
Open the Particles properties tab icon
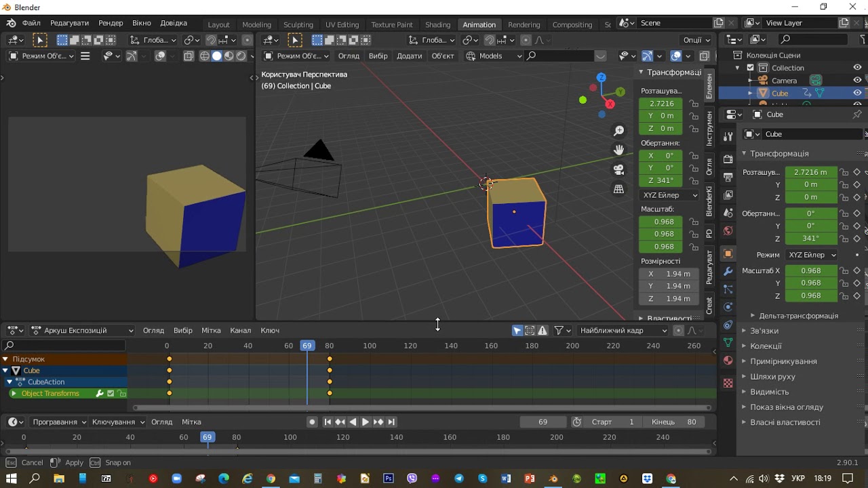coord(728,289)
